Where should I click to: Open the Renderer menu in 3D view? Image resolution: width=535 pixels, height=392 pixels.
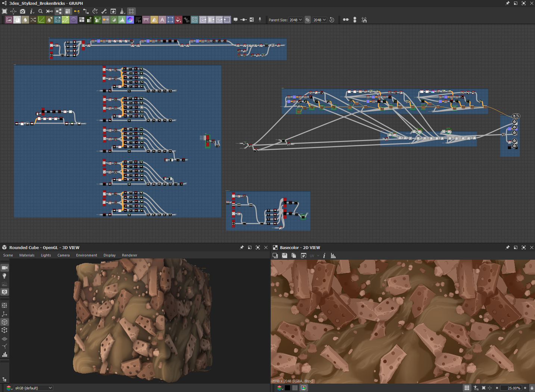(x=129, y=255)
